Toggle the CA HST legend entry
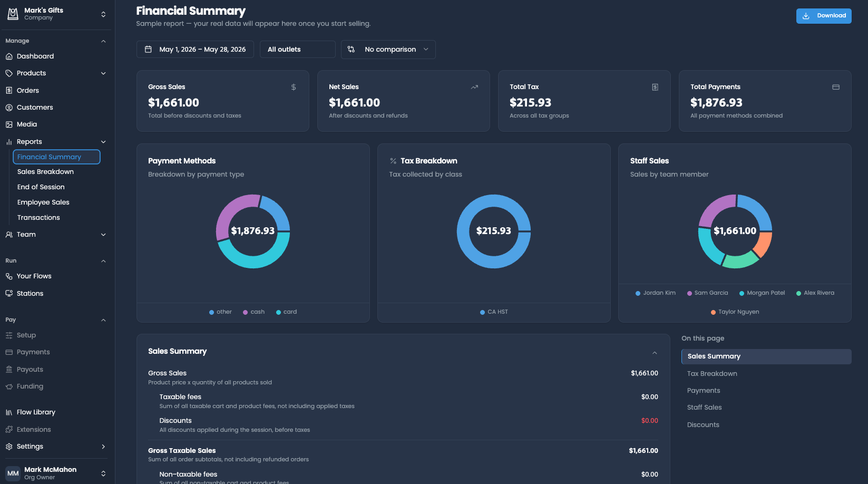868x484 pixels. pos(494,312)
